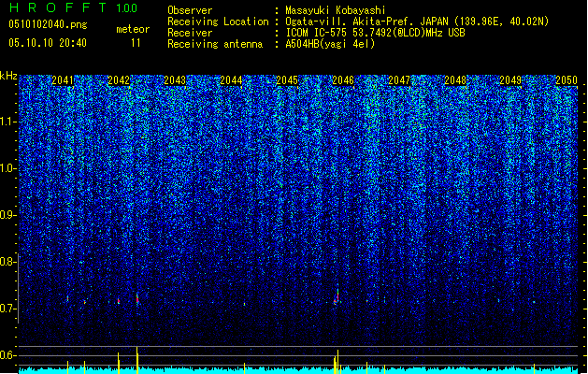Click the 2048 time marker
The width and height of the screenshot is (588, 374).
pos(455,80)
